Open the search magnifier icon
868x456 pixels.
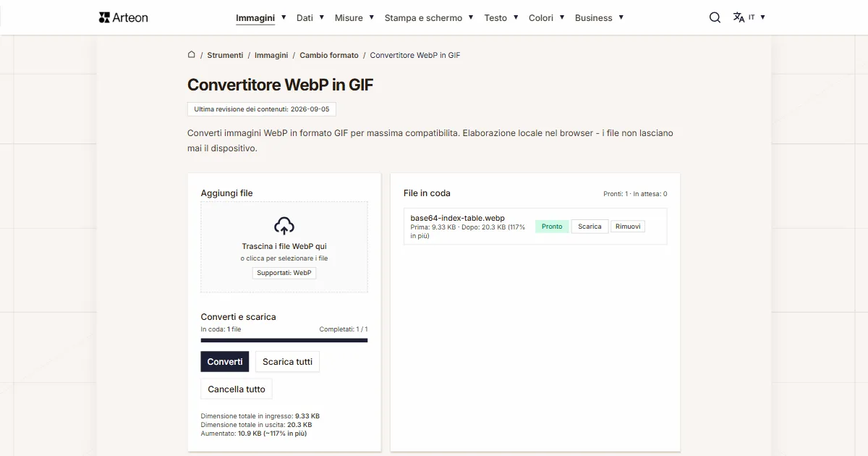(715, 17)
